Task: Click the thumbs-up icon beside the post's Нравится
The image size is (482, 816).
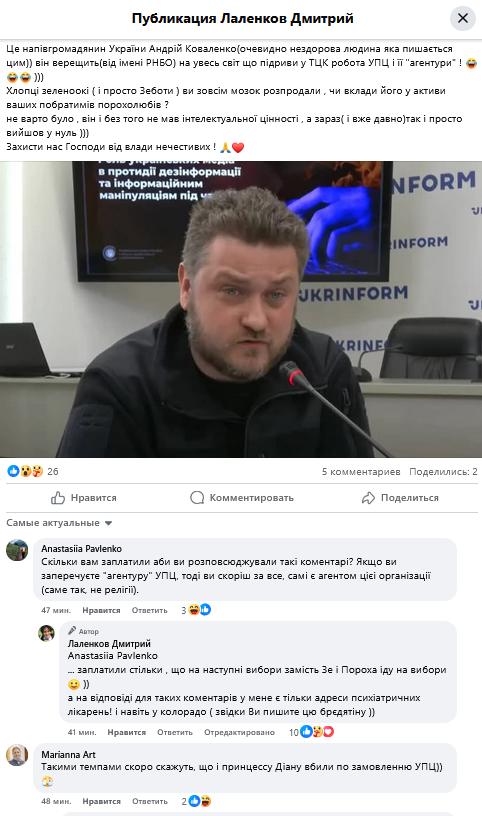Action: pyautogui.click(x=58, y=498)
